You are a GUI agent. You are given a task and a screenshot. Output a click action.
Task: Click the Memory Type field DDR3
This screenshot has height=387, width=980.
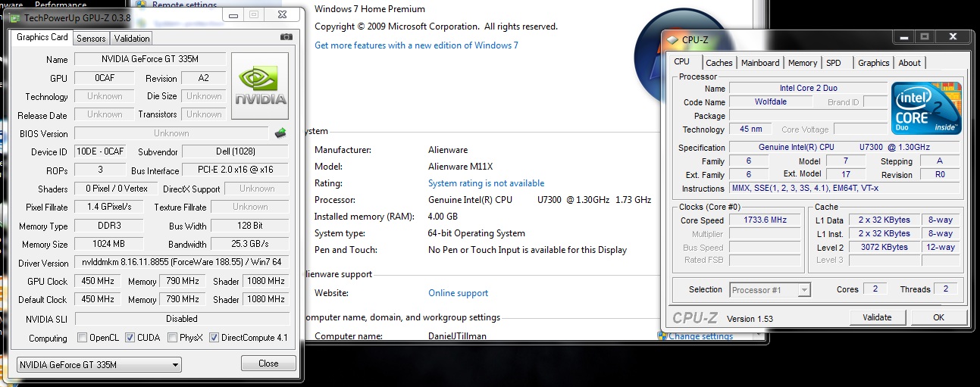(110, 226)
